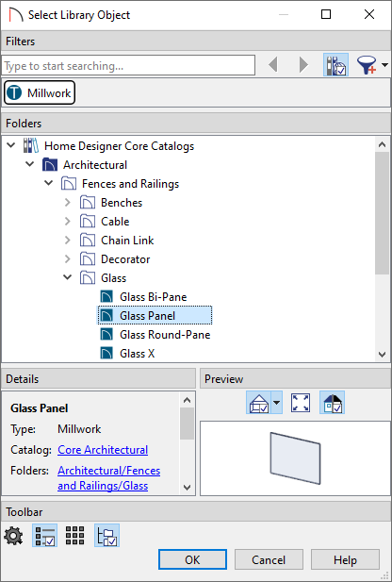Collapse the Glass folder
The width and height of the screenshot is (392, 582).
[x=68, y=277]
